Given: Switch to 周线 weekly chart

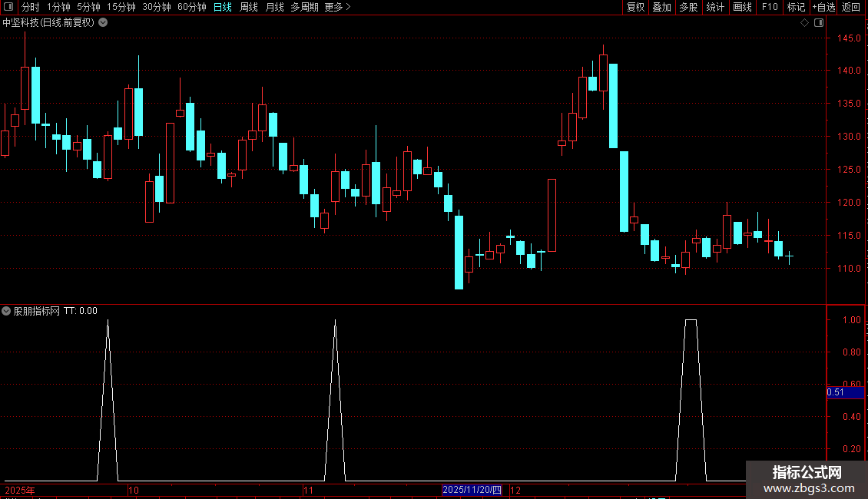Looking at the screenshot, I should (x=249, y=7).
